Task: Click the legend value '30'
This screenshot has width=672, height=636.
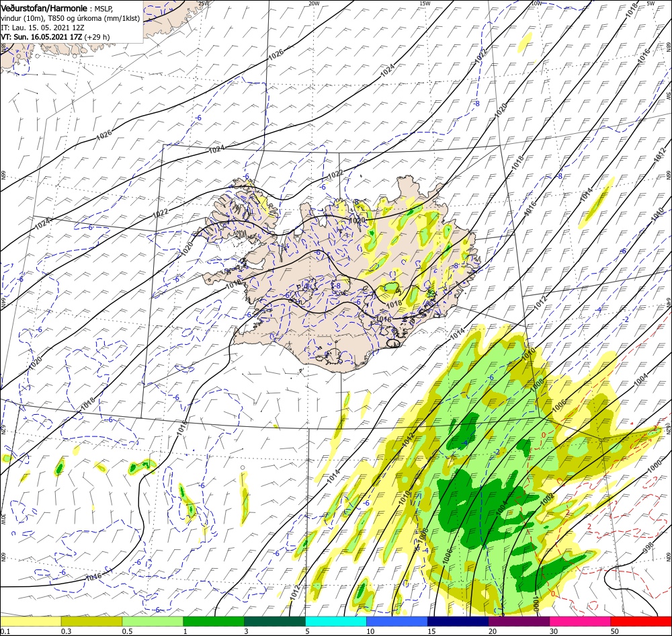Action: point(553,631)
